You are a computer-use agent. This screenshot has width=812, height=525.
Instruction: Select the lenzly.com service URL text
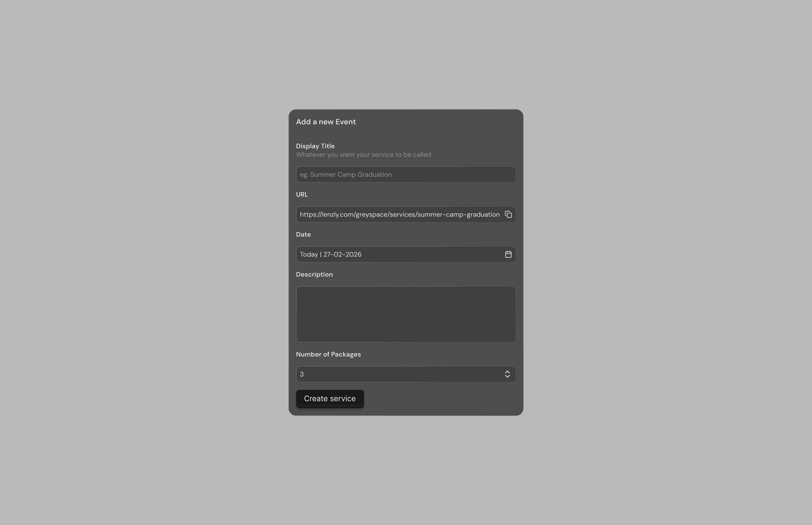pos(399,214)
